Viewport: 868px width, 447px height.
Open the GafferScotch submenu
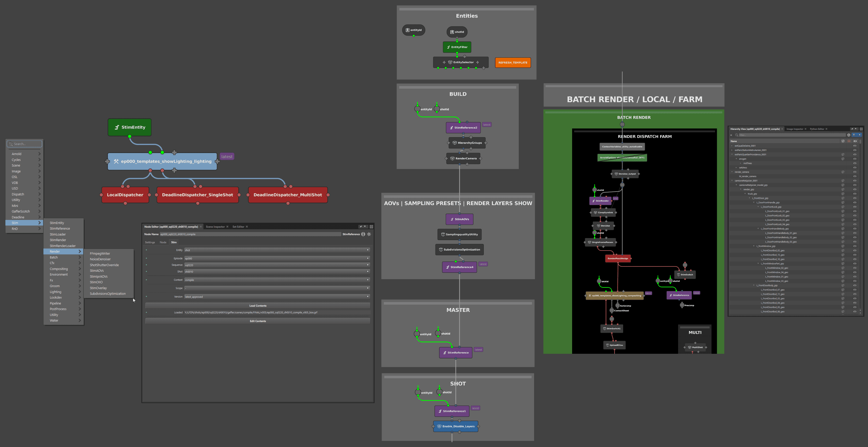25,212
